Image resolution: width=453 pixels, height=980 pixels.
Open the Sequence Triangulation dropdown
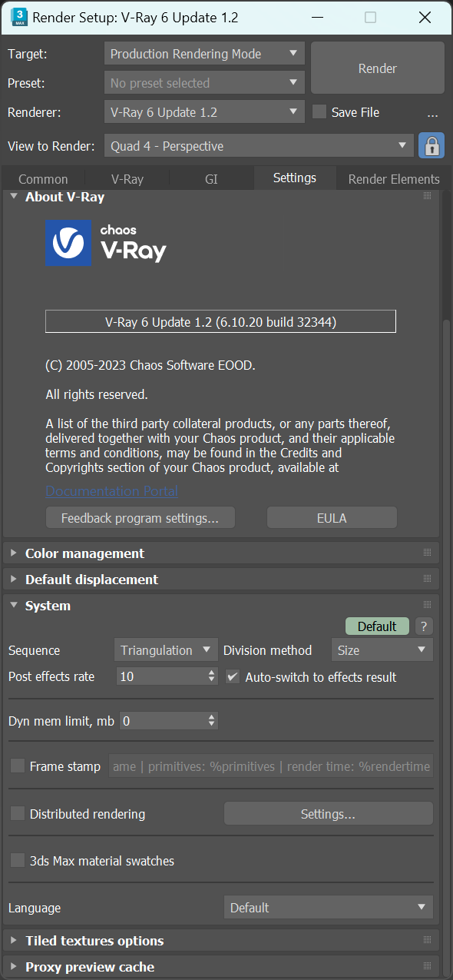tap(166, 650)
